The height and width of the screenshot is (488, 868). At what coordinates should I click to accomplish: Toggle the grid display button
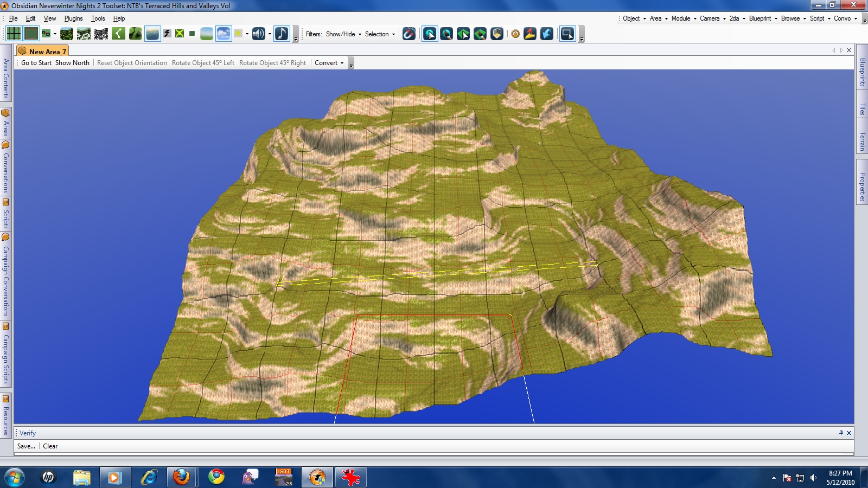pos(14,34)
